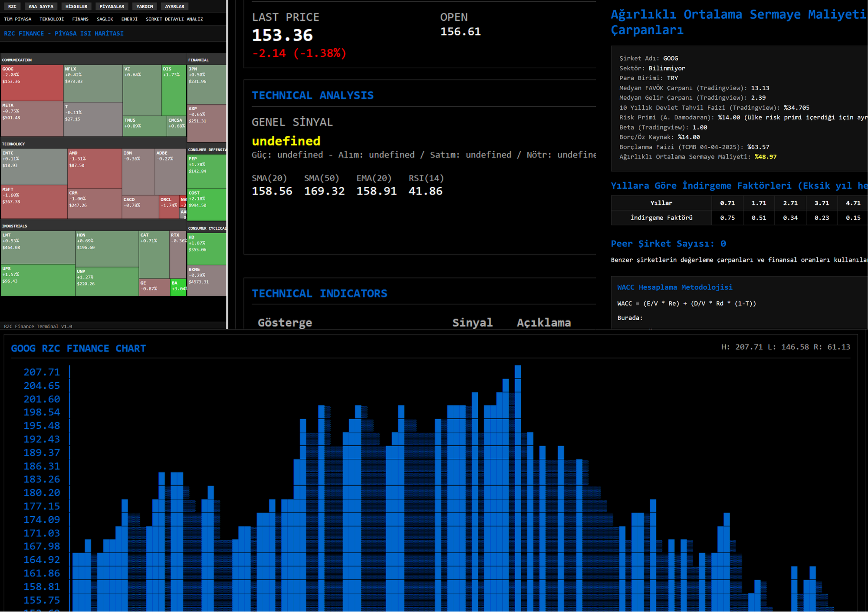The height and width of the screenshot is (612, 868).
Task: Open the HİSSELER menu
Action: coord(76,7)
